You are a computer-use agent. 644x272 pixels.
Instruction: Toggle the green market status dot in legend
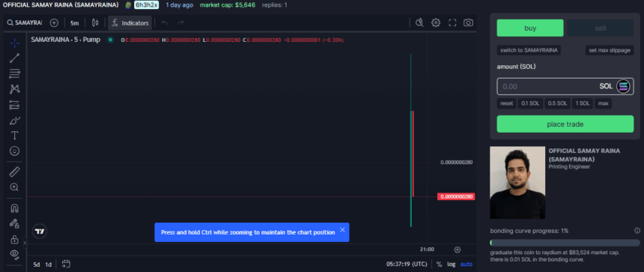pyautogui.click(x=110, y=40)
